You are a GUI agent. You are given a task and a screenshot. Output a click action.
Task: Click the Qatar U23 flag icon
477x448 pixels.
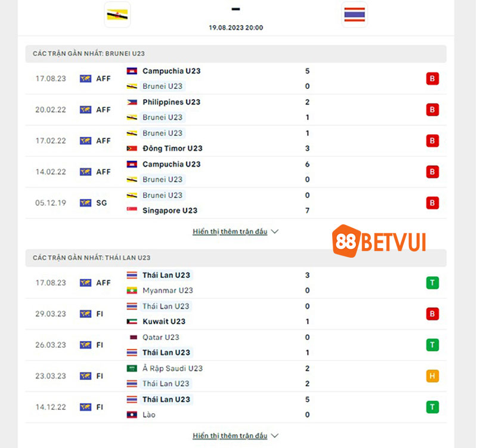[133, 337]
